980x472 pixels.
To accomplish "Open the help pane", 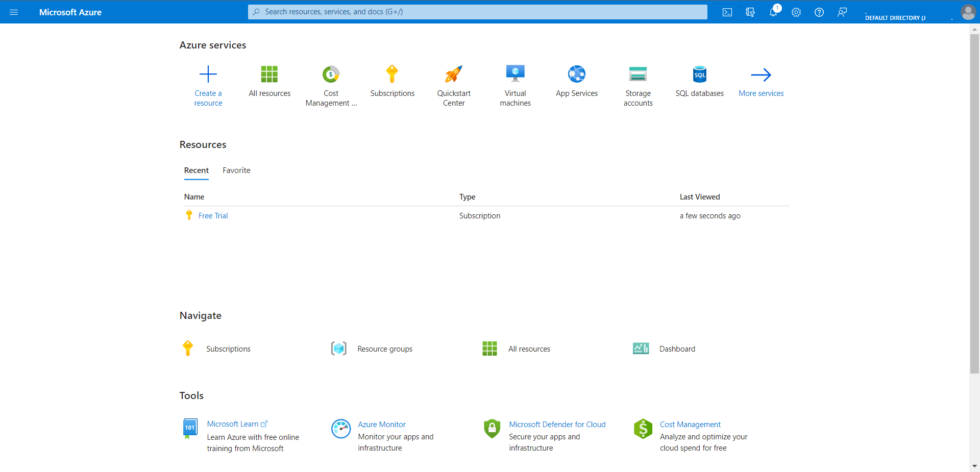I will click(x=819, y=12).
